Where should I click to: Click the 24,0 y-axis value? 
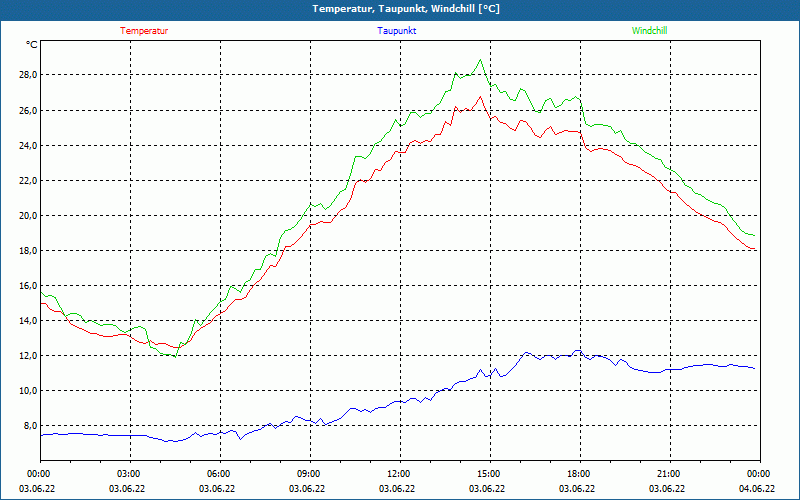click(x=29, y=145)
